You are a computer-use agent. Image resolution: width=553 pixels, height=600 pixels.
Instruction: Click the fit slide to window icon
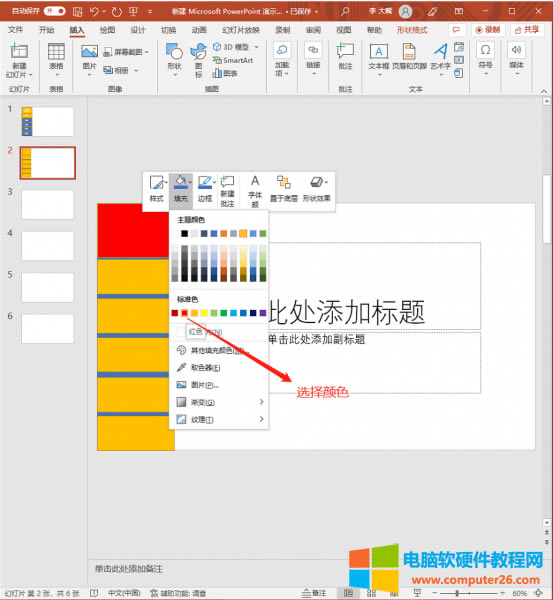pyautogui.click(x=538, y=593)
